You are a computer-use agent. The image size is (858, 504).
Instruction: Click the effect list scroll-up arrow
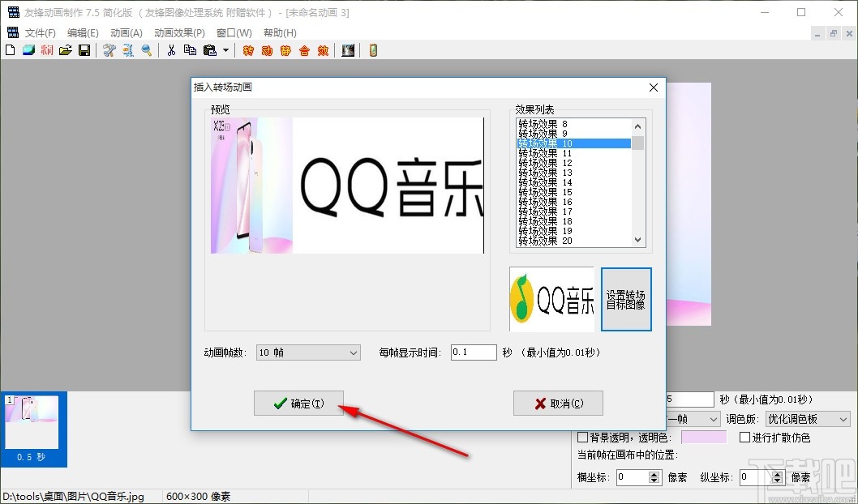pyautogui.click(x=637, y=126)
